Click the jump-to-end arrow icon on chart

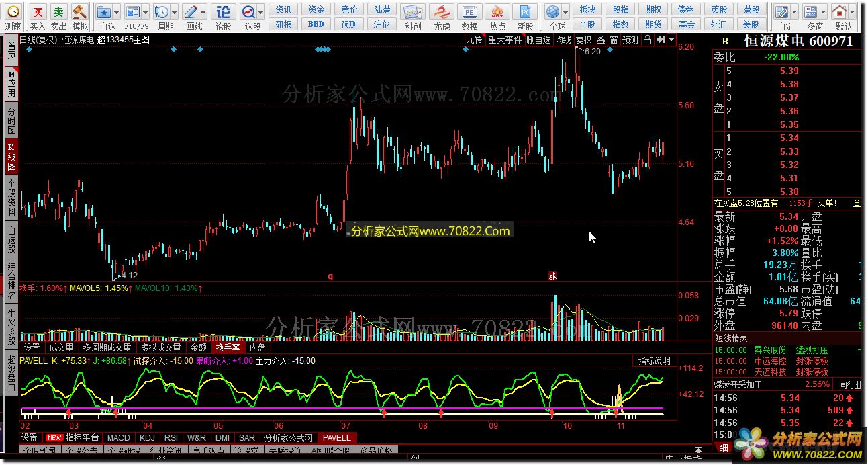coord(660,40)
